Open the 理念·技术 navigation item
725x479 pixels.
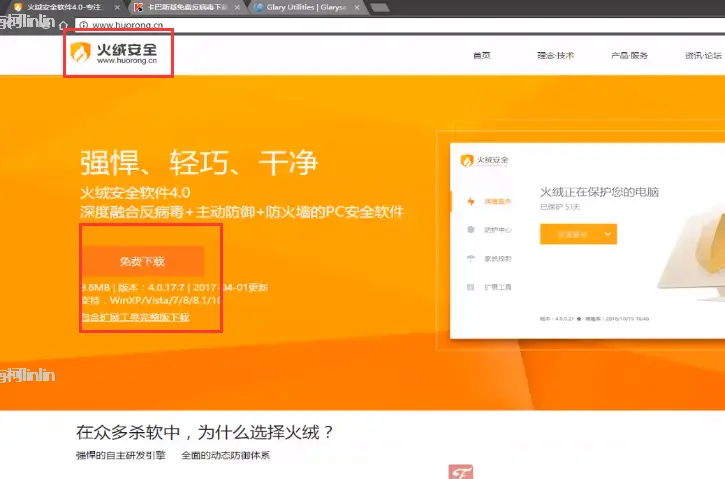[555, 55]
